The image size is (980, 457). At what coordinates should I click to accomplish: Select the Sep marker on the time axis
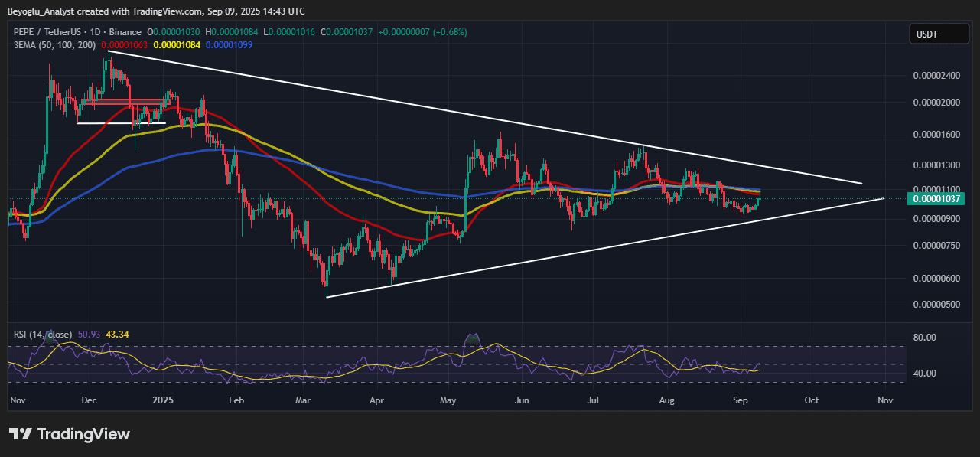point(740,400)
